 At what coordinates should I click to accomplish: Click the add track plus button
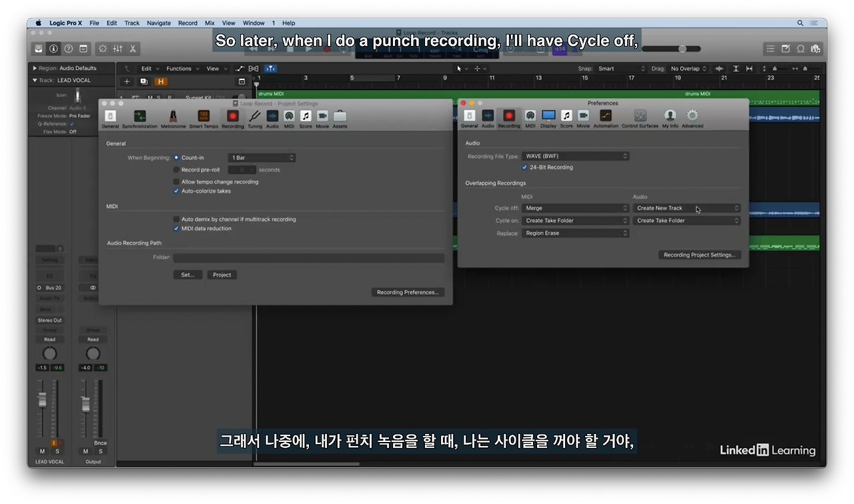127,81
